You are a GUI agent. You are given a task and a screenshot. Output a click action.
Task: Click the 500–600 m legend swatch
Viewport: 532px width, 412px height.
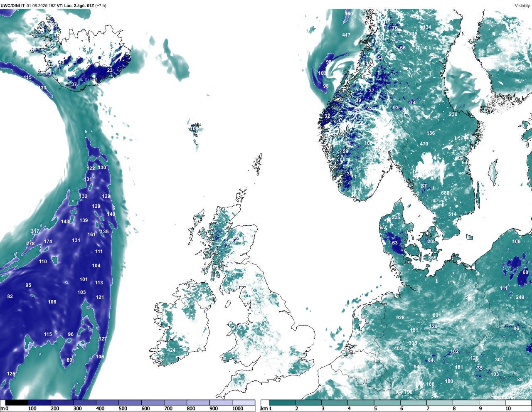(130, 403)
